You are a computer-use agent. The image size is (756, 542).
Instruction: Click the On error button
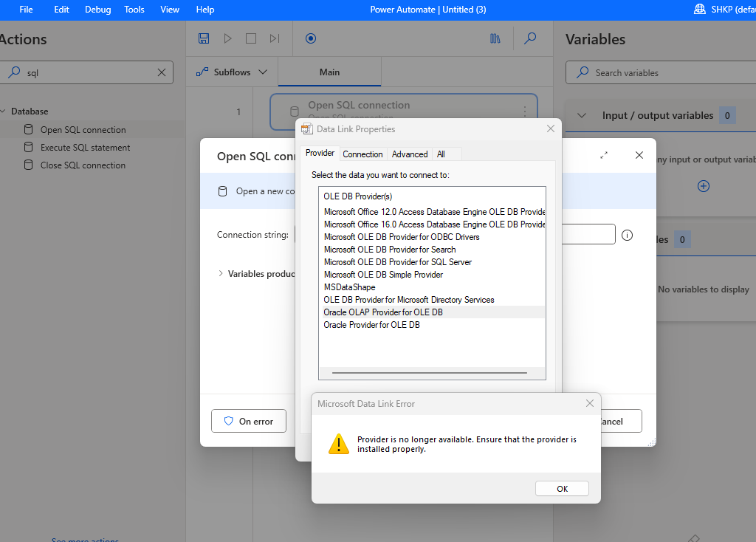pyautogui.click(x=249, y=422)
